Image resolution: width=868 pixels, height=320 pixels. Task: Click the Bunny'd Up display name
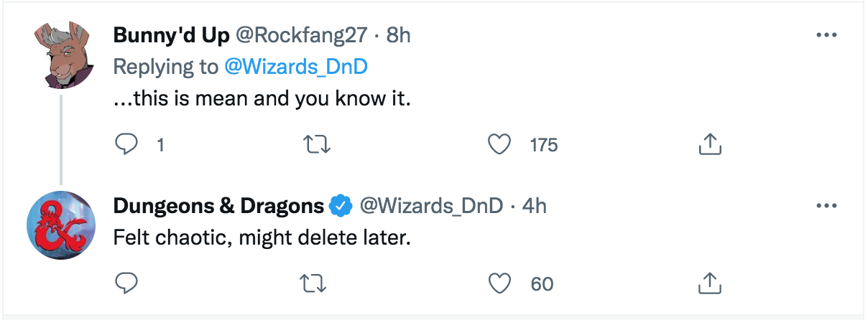coord(170,35)
